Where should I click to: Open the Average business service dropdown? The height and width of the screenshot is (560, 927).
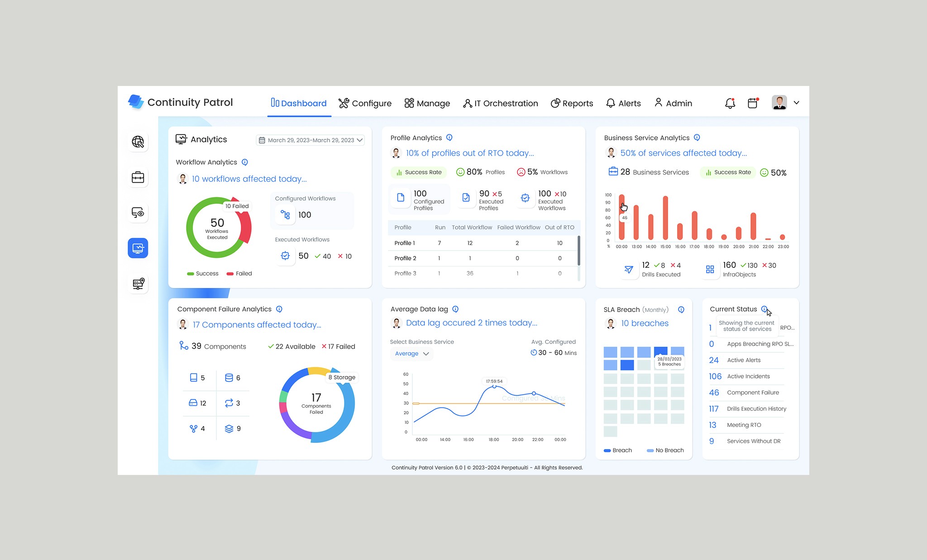tap(411, 354)
